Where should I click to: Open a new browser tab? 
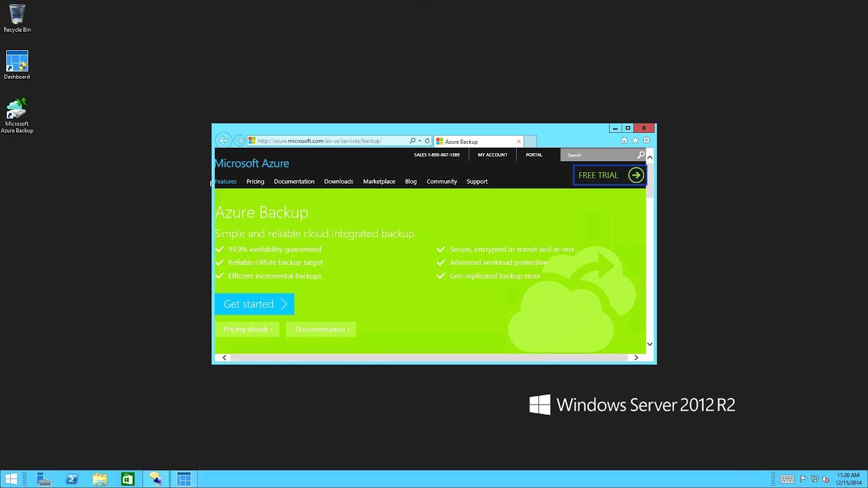[530, 142]
